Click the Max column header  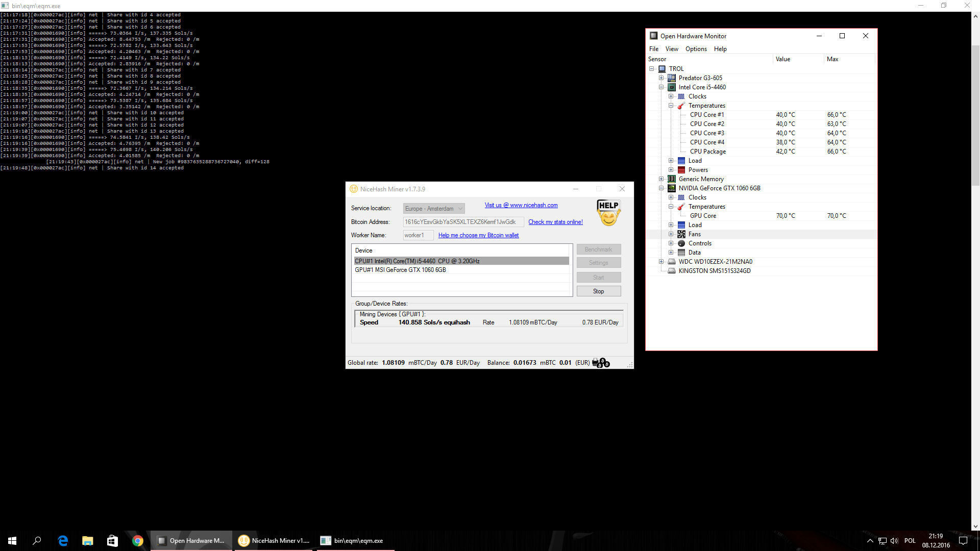(x=849, y=59)
